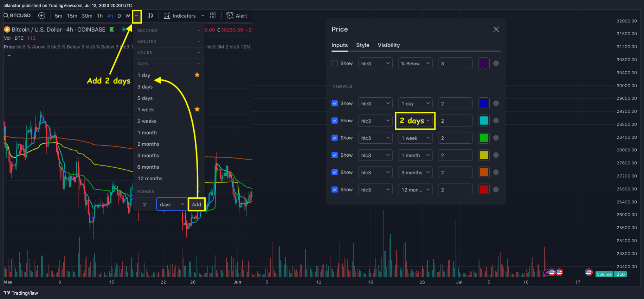Uncheck Show for the 1 day interval

334,103
